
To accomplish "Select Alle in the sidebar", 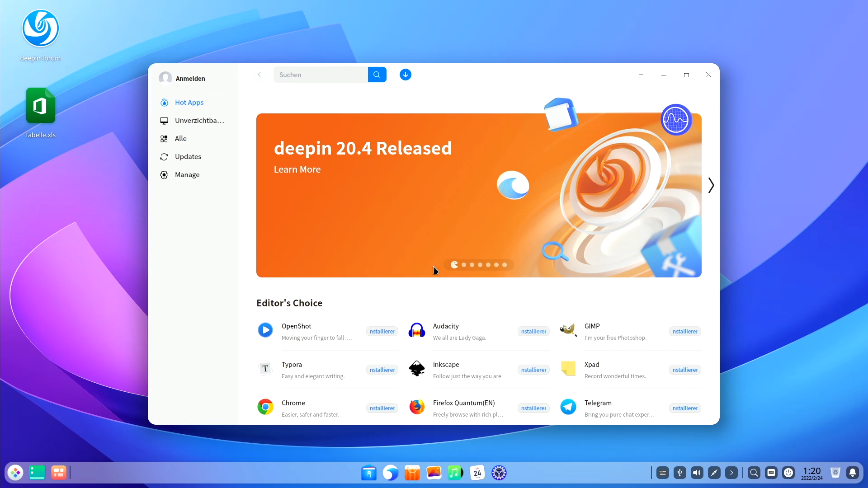I will [193, 138].
